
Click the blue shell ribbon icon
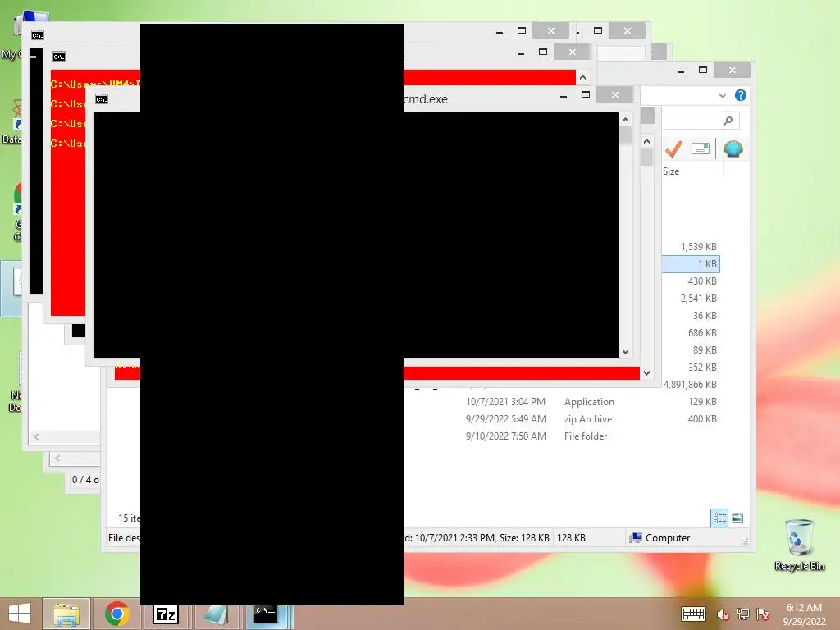click(733, 148)
